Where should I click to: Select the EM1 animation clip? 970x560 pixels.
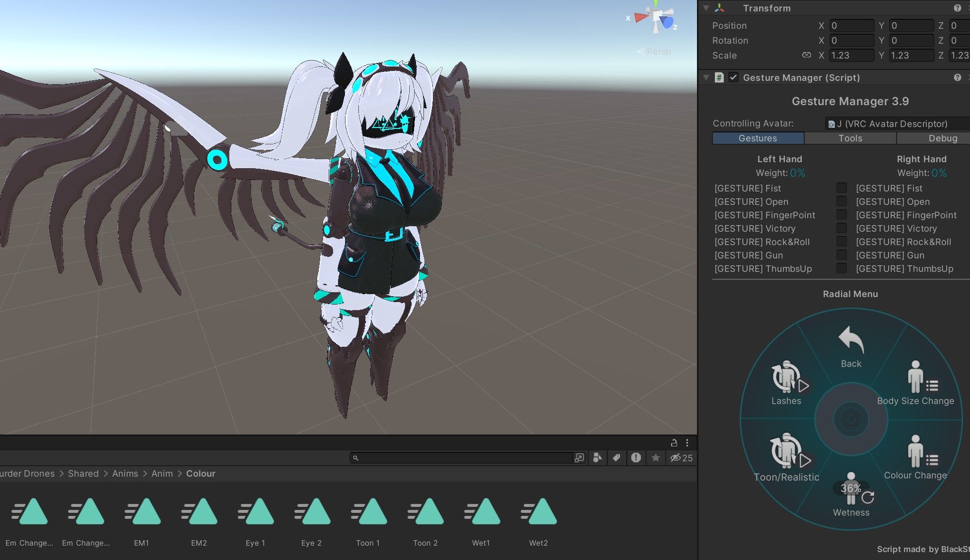click(x=142, y=522)
